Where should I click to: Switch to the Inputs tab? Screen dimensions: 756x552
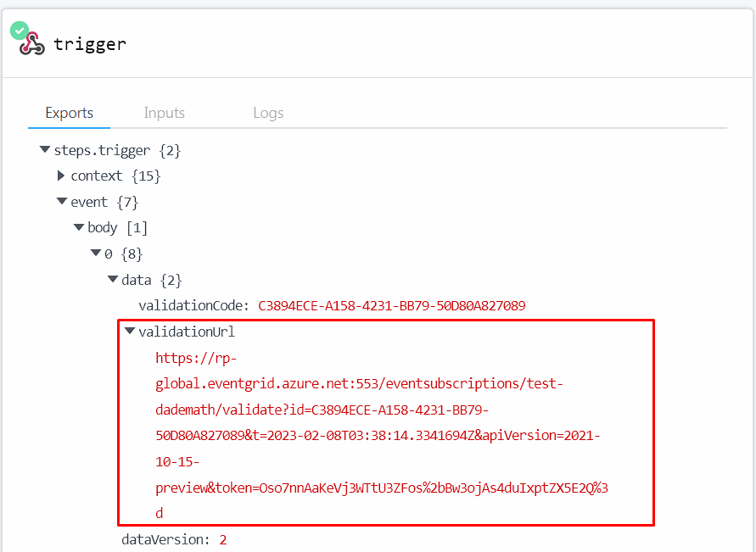[x=164, y=113]
